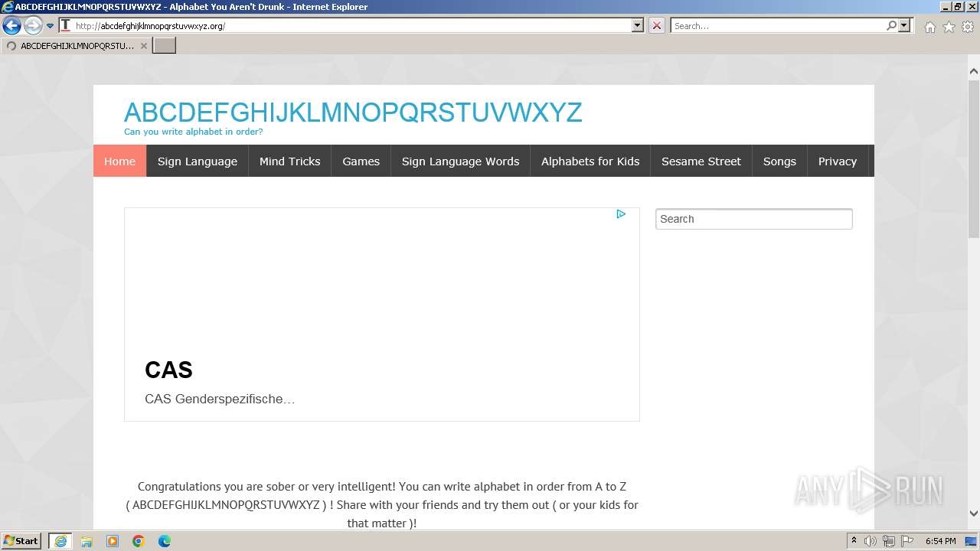Open the Sign Language Words menu item
Screen dimensions: 980x551
pos(460,161)
